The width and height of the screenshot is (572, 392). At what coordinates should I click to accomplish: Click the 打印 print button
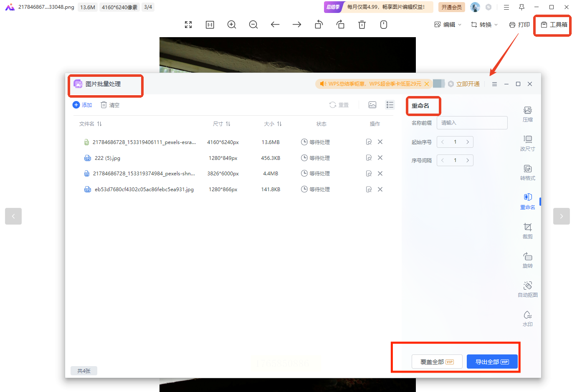click(519, 25)
